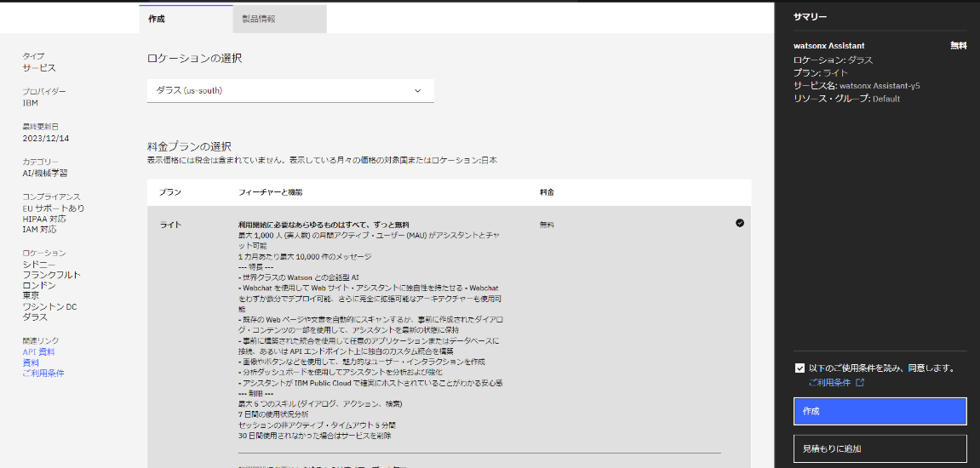Select the ライト plan row
The width and height of the screenshot is (980, 468).
pos(449,336)
